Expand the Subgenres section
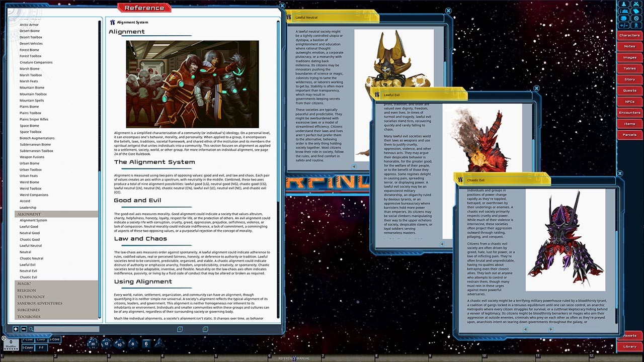Image resolution: width=644 pixels, height=362 pixels. [56, 310]
